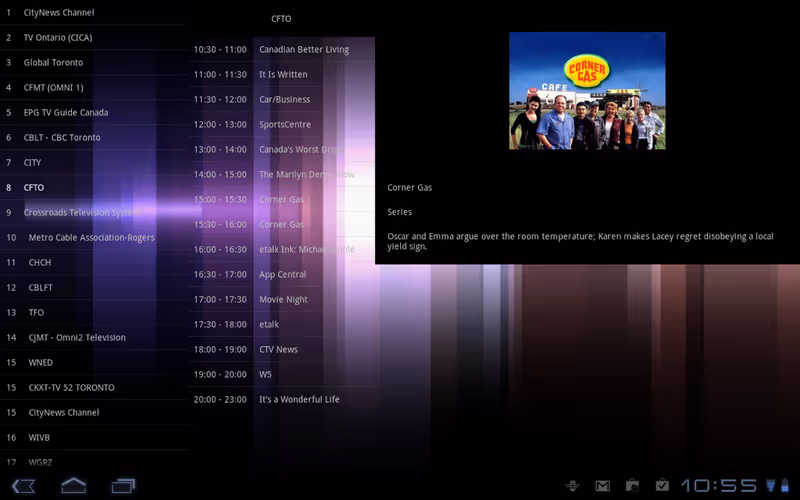The width and height of the screenshot is (800, 500).
Task: Open the 15:00 - 15:30 Corner Gas episode
Action: pos(281,199)
